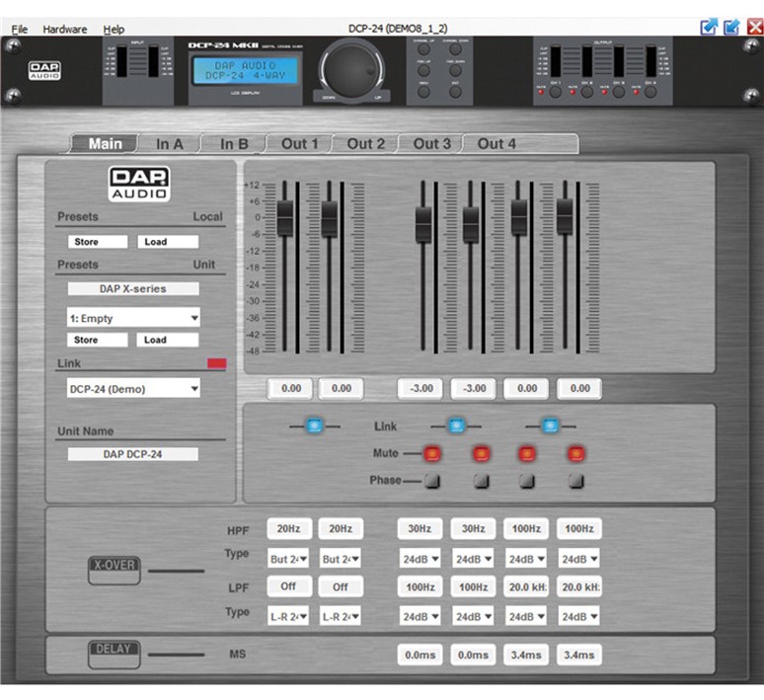
Task: Click the large rotary encoder knob
Action: pyautogui.click(x=351, y=69)
